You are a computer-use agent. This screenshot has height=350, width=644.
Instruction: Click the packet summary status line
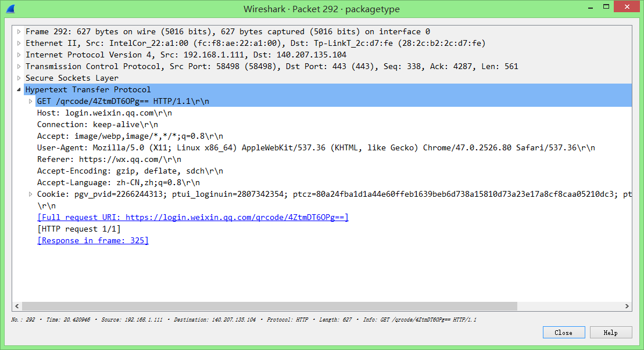244,320
